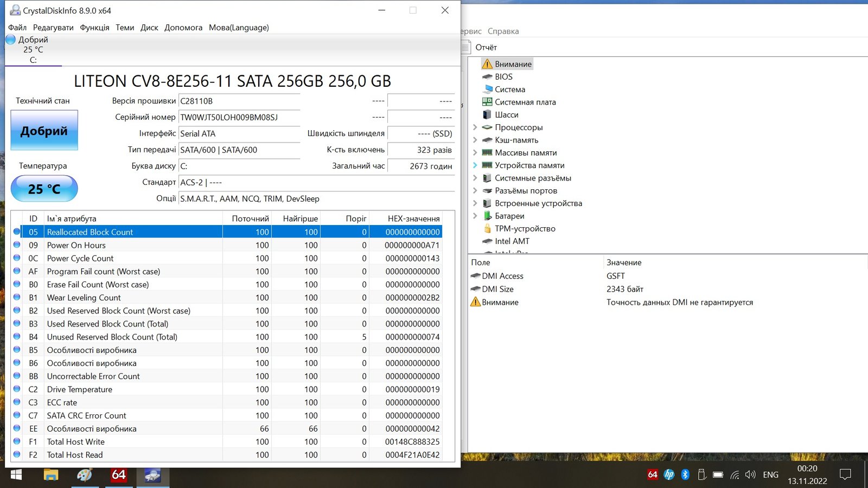Open the Функція menu
The height and width of the screenshot is (488, 868).
94,28
